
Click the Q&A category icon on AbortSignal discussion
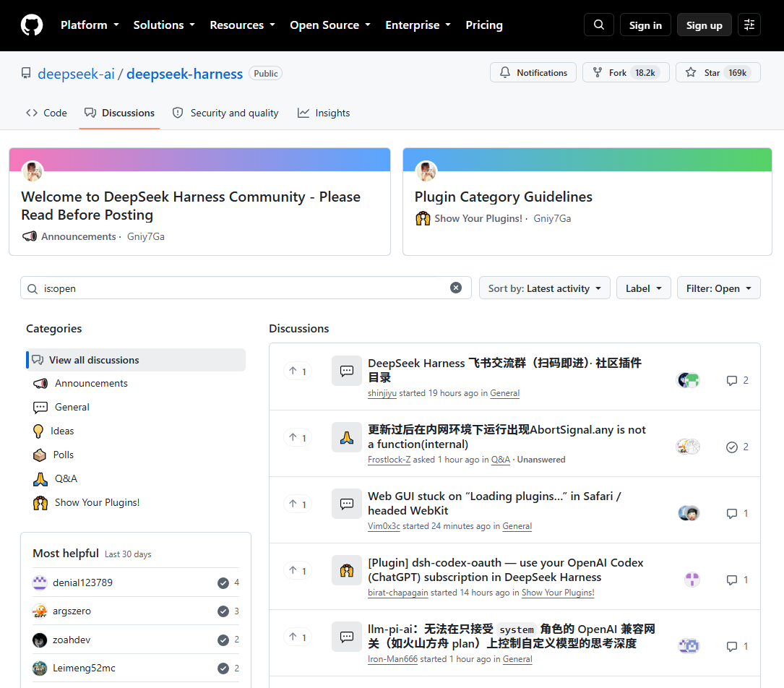[x=347, y=437]
